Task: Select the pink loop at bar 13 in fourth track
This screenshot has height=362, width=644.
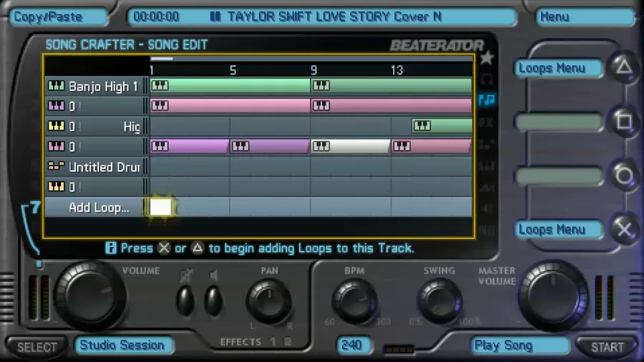Action: tap(431, 146)
